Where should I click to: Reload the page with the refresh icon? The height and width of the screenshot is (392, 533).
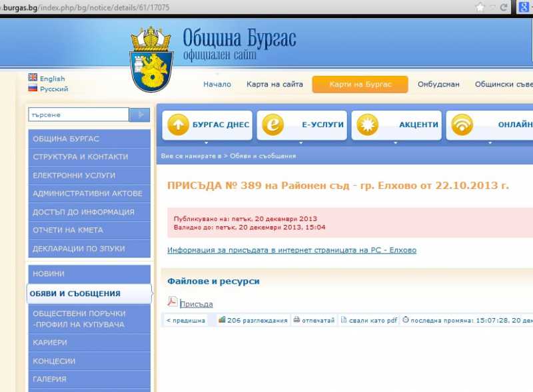[x=504, y=7]
